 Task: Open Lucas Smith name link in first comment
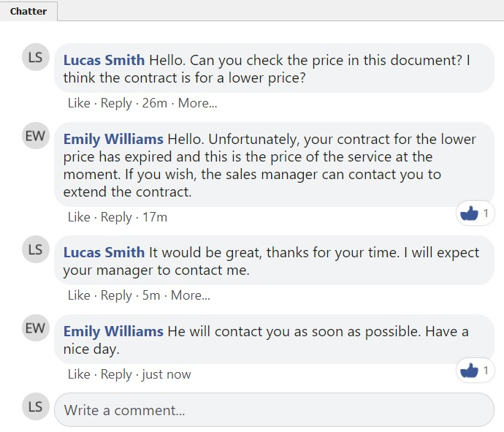tap(104, 60)
